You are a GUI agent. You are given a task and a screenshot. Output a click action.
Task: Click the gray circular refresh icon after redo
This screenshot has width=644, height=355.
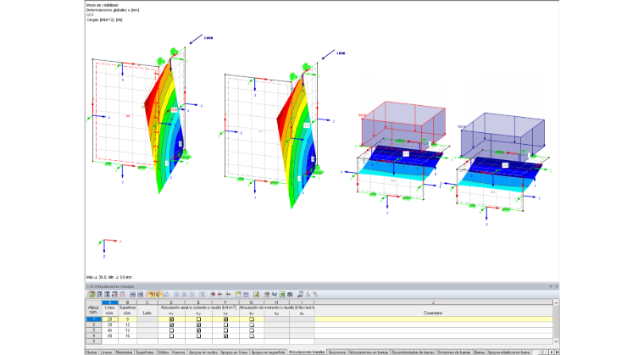coord(166,294)
